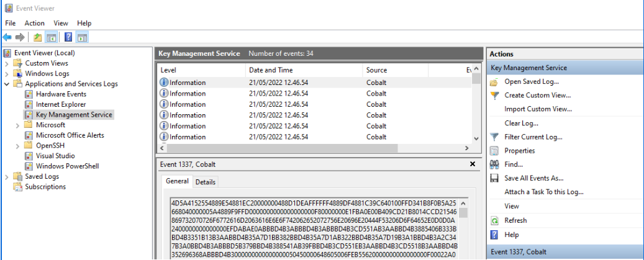
Task: Open the Action menu
Action: point(35,23)
